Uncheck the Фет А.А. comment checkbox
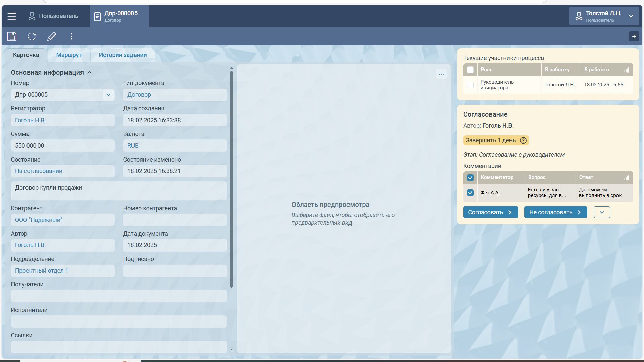 point(470,193)
